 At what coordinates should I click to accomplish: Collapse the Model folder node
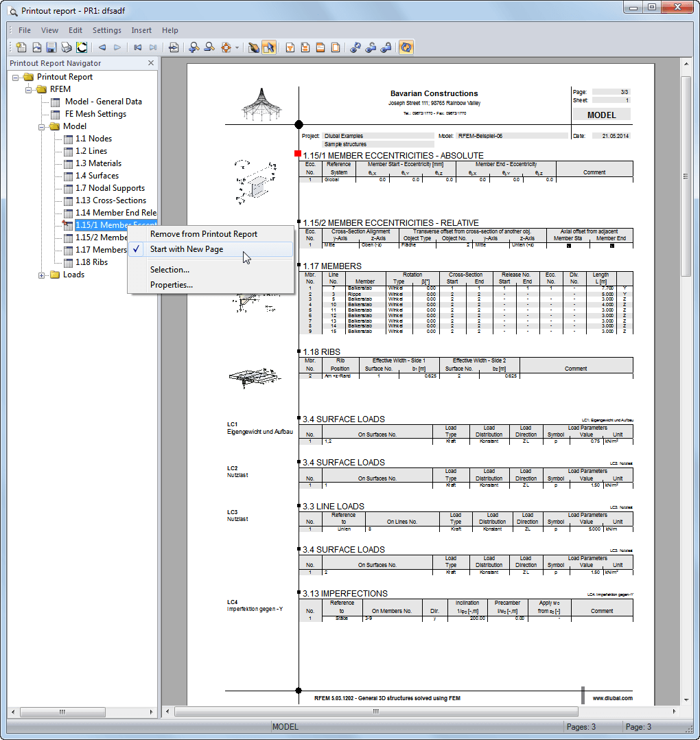click(x=41, y=127)
